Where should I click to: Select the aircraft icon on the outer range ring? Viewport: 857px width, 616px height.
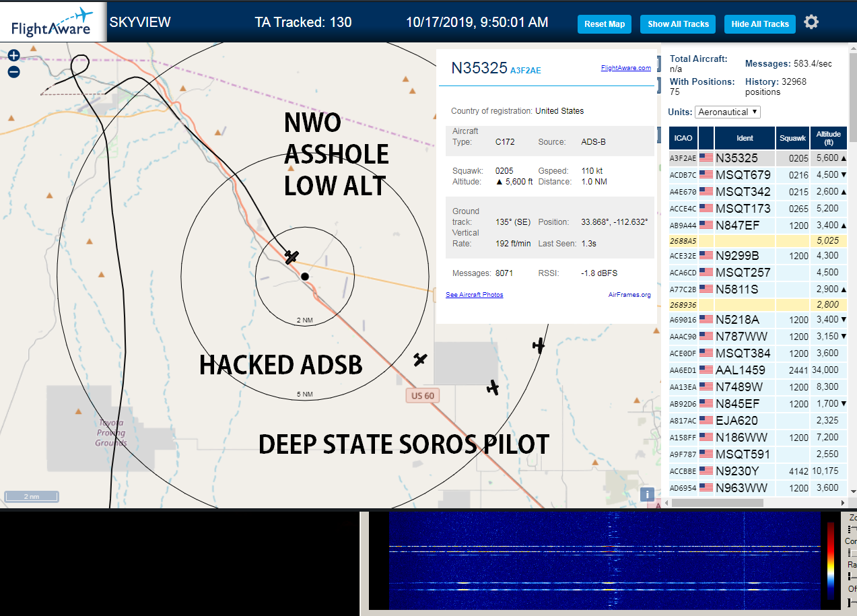coord(538,345)
